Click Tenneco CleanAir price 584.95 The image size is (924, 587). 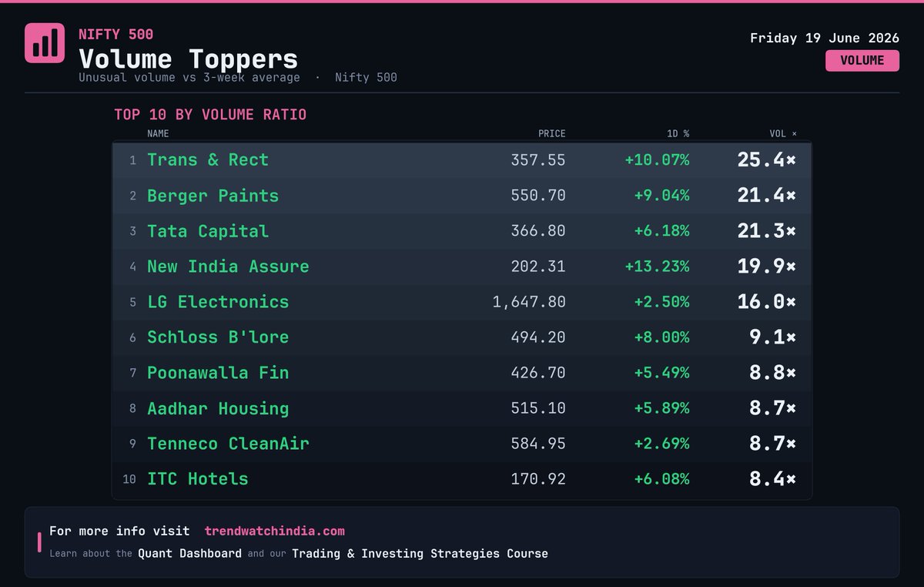(538, 444)
